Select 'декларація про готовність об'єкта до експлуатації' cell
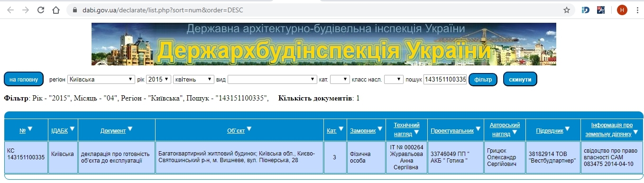The width and height of the screenshot is (644, 183). coord(117,157)
